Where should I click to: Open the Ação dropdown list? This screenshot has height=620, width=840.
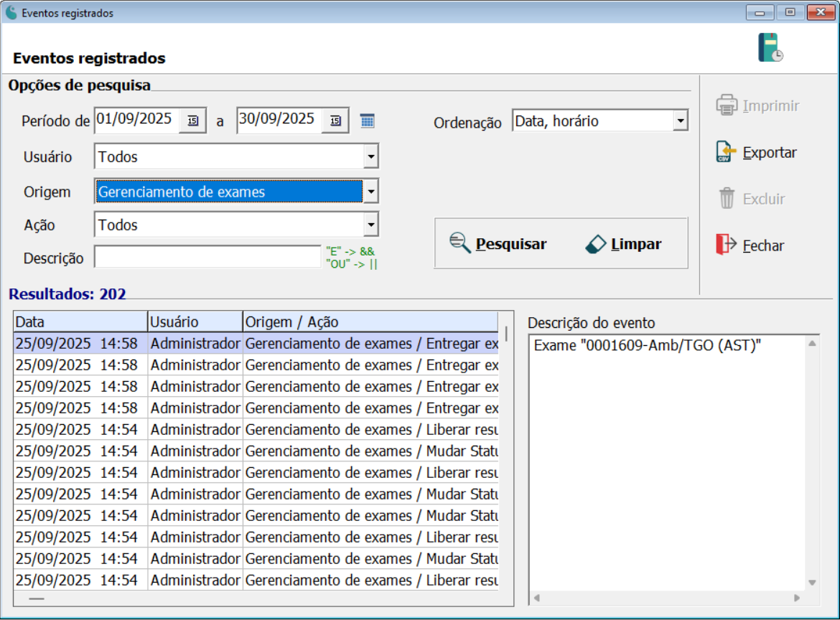pos(370,225)
